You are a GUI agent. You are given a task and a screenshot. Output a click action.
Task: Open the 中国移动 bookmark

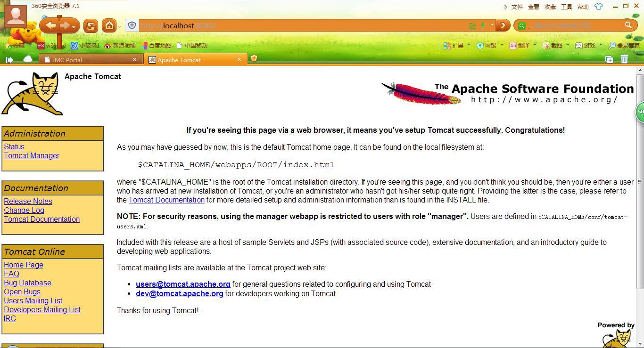click(192, 46)
